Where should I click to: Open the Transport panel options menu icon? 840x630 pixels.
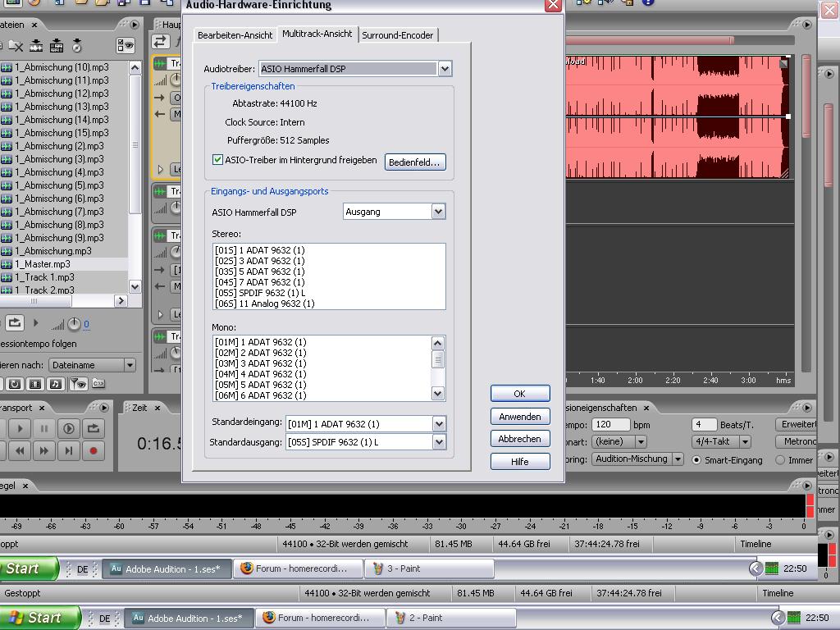[104, 408]
